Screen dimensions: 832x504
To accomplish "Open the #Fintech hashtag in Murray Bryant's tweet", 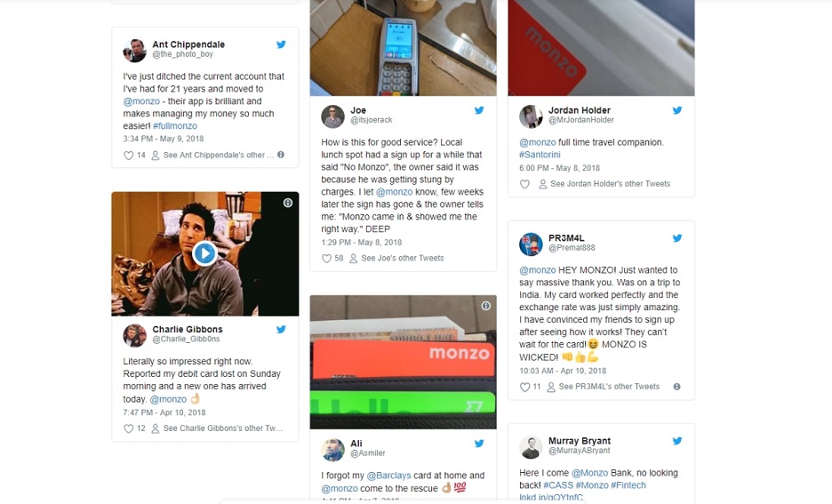I will (628, 485).
